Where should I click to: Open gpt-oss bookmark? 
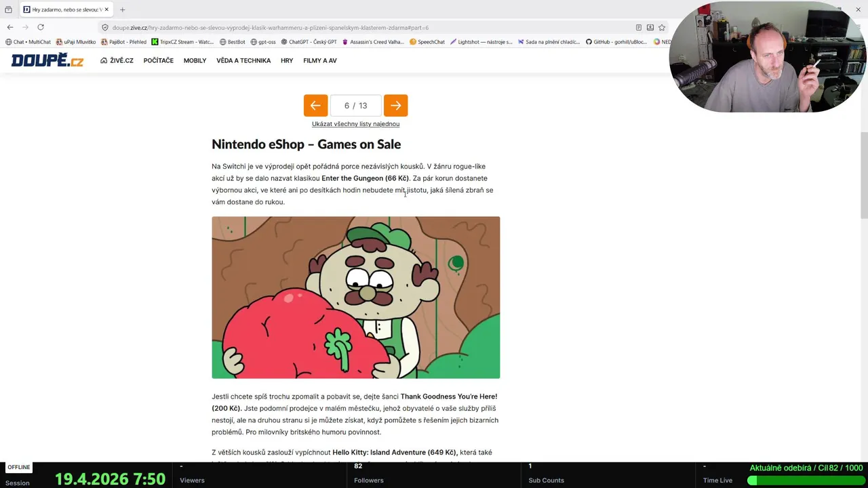pyautogui.click(x=263, y=42)
